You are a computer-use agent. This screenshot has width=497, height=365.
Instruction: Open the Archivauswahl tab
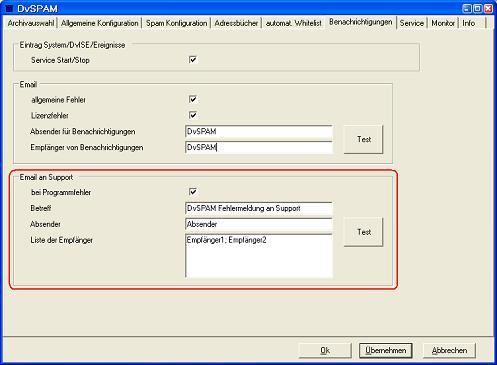click(x=31, y=23)
